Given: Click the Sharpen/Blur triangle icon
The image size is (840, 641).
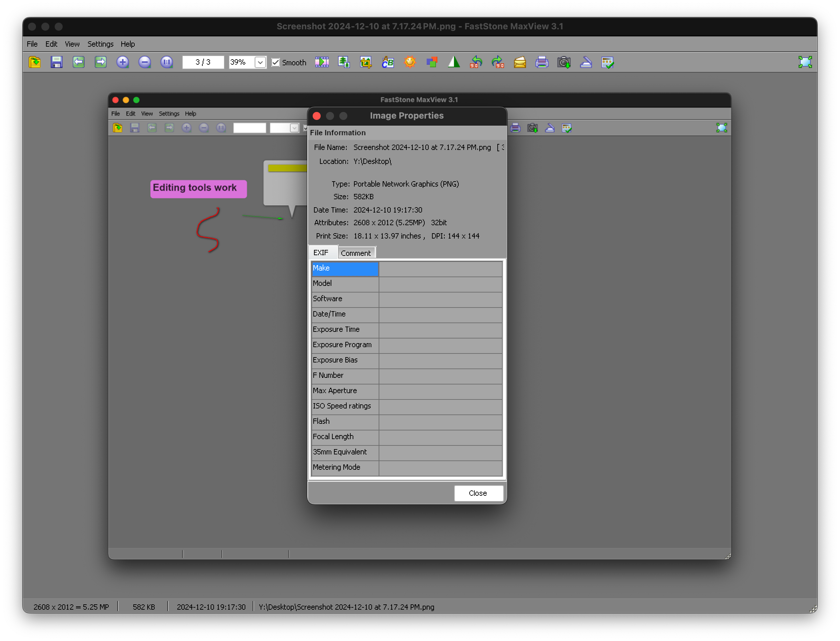Looking at the screenshot, I should tap(454, 62).
